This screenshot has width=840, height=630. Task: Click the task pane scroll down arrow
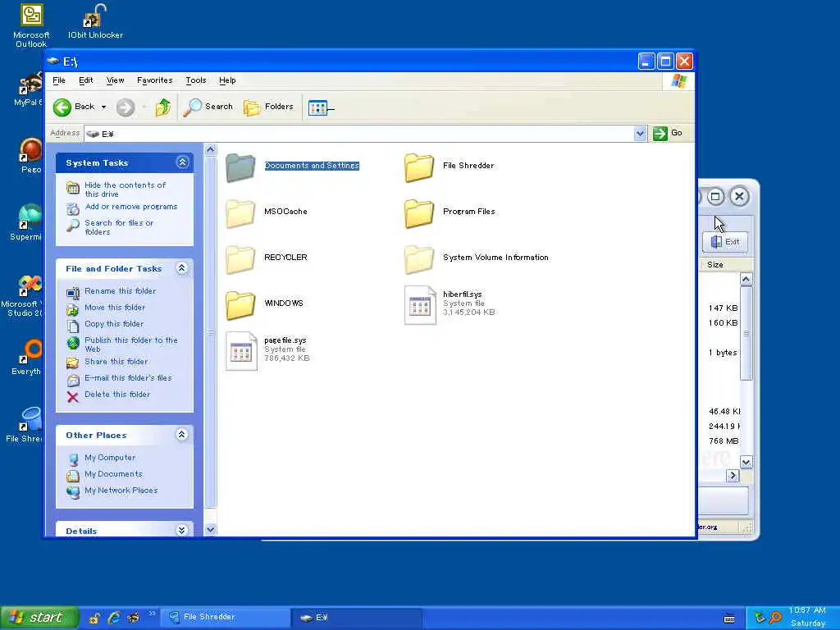coord(211,529)
